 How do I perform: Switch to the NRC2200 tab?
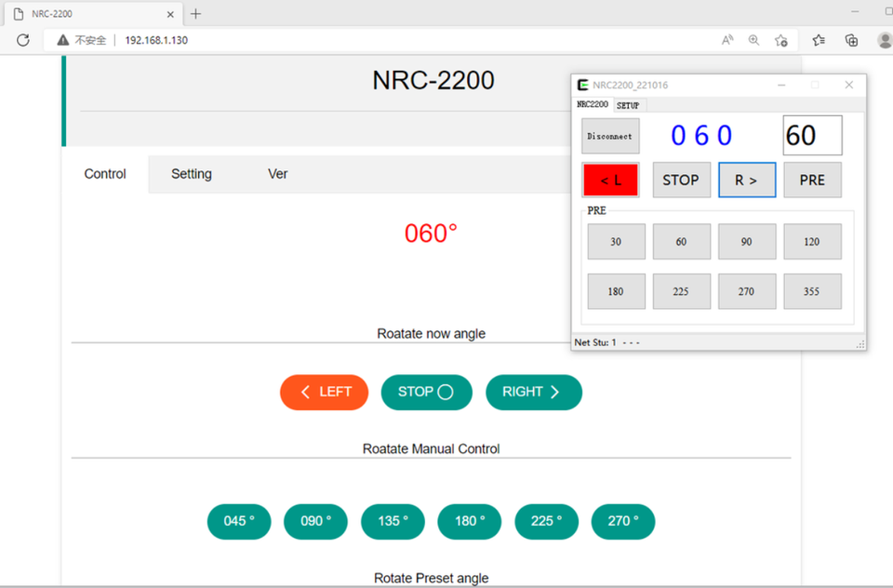(594, 105)
